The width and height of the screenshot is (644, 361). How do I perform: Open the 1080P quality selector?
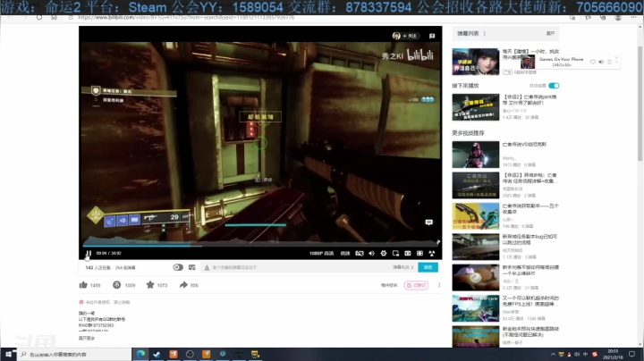(321, 254)
